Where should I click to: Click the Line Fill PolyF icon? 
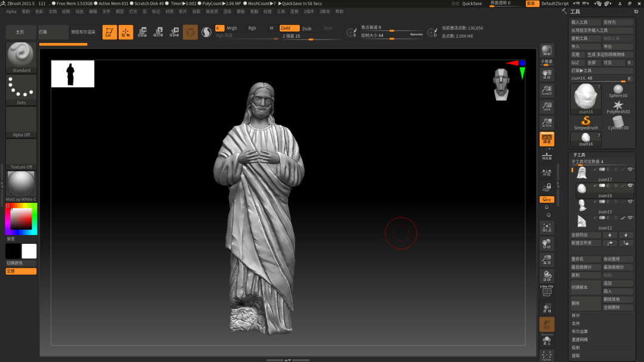pyautogui.click(x=547, y=290)
